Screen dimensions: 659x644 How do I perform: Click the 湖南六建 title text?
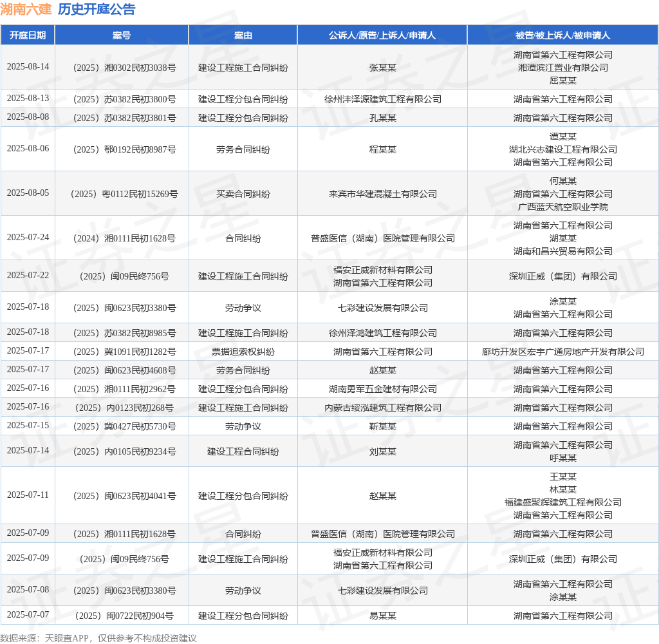[26, 9]
